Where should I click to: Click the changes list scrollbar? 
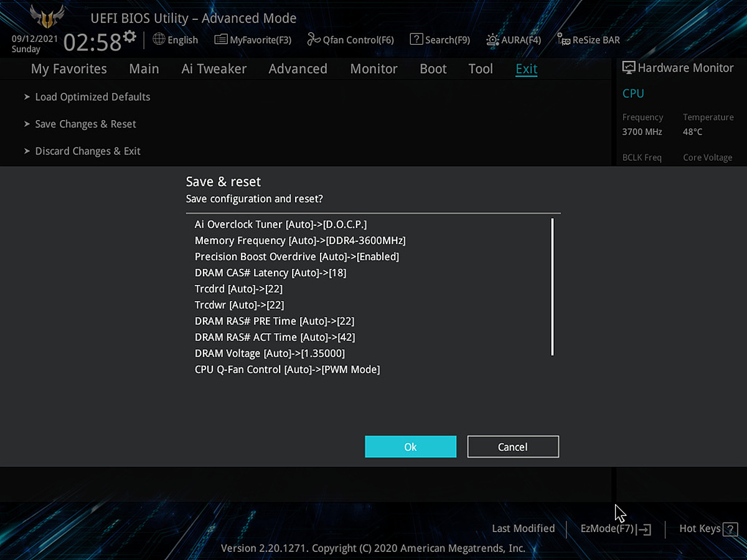[x=552, y=287]
